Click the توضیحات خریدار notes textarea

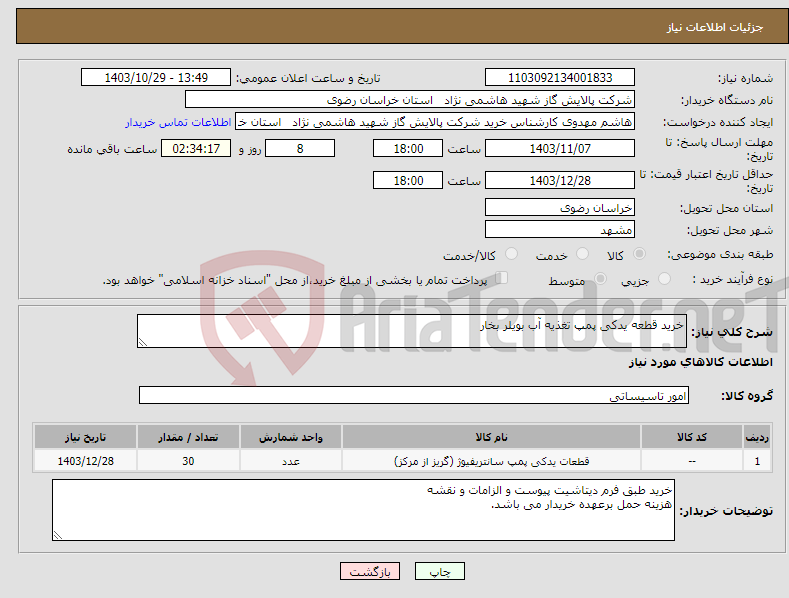coord(363,510)
